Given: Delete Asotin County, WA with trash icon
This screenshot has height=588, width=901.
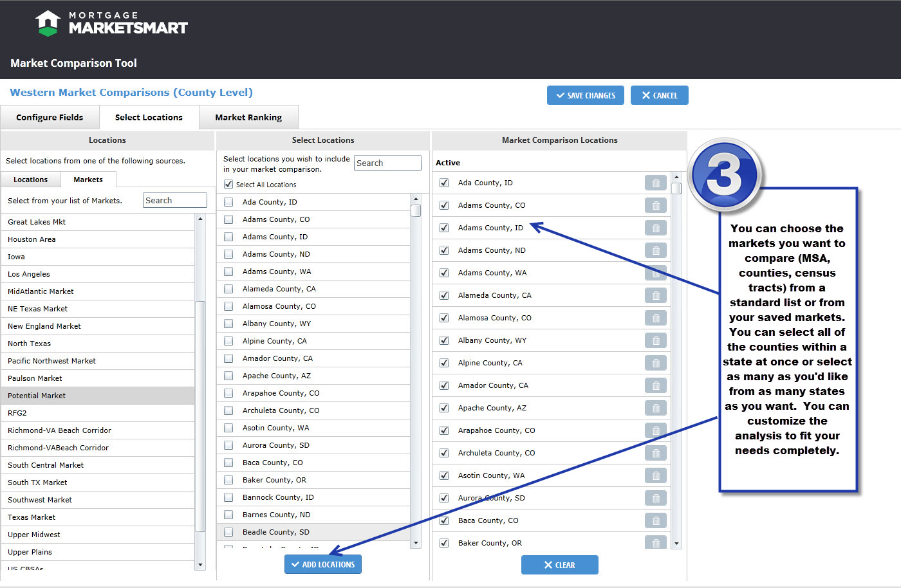Looking at the screenshot, I should click(x=656, y=476).
